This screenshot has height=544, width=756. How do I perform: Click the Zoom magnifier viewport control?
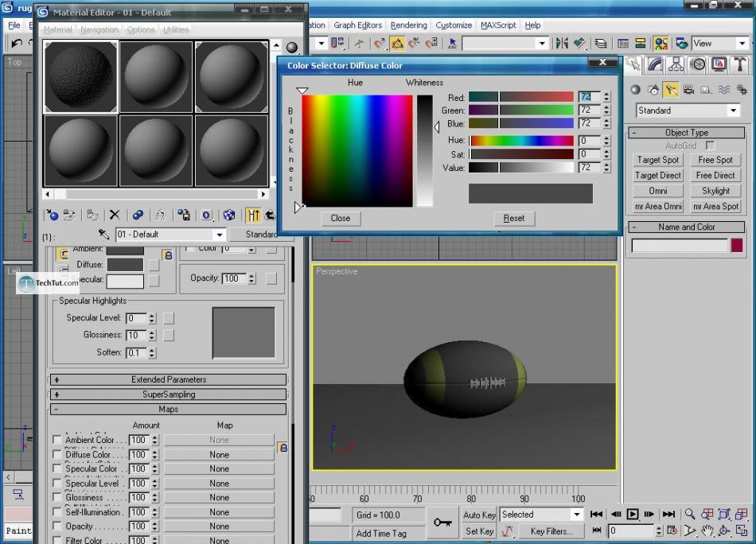point(690,514)
